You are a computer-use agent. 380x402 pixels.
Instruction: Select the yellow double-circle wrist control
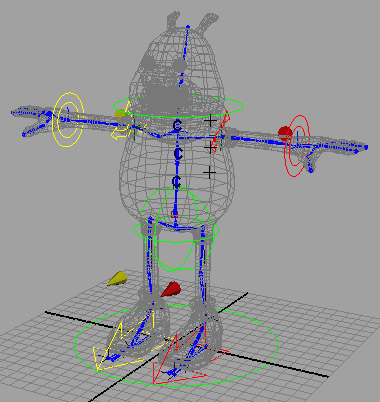point(68,120)
